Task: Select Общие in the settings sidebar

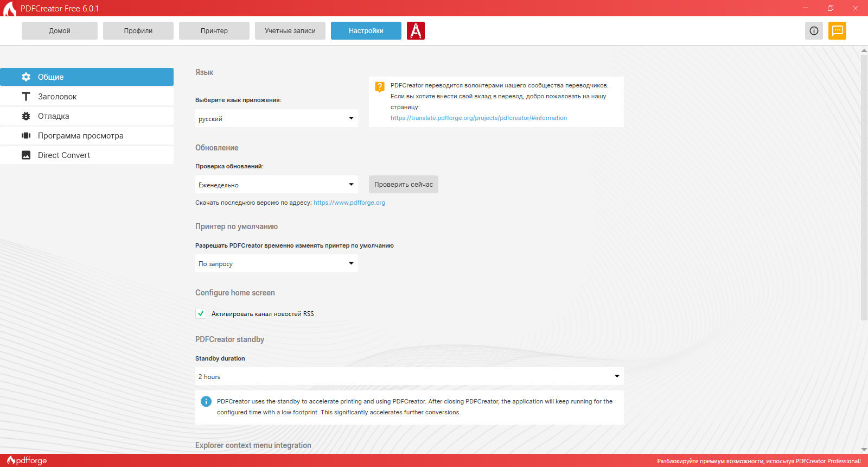Action: coord(87,77)
